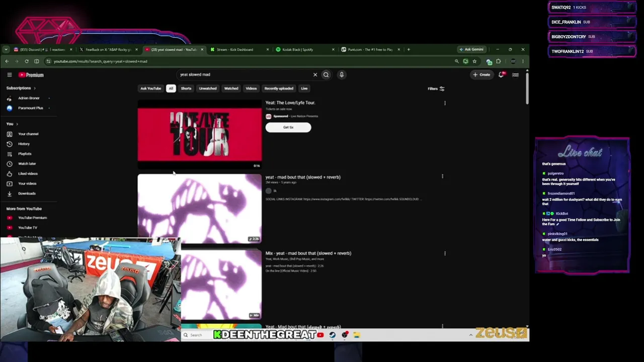644x362 pixels.
Task: Open title 'yeat - mad bout that (slowed + reverb)'
Action: coord(303,177)
